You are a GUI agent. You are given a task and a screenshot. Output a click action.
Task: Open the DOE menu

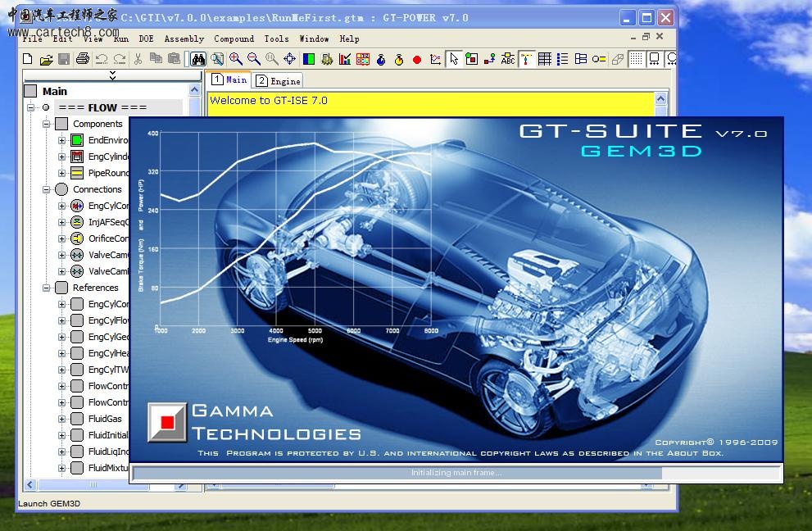pyautogui.click(x=146, y=39)
